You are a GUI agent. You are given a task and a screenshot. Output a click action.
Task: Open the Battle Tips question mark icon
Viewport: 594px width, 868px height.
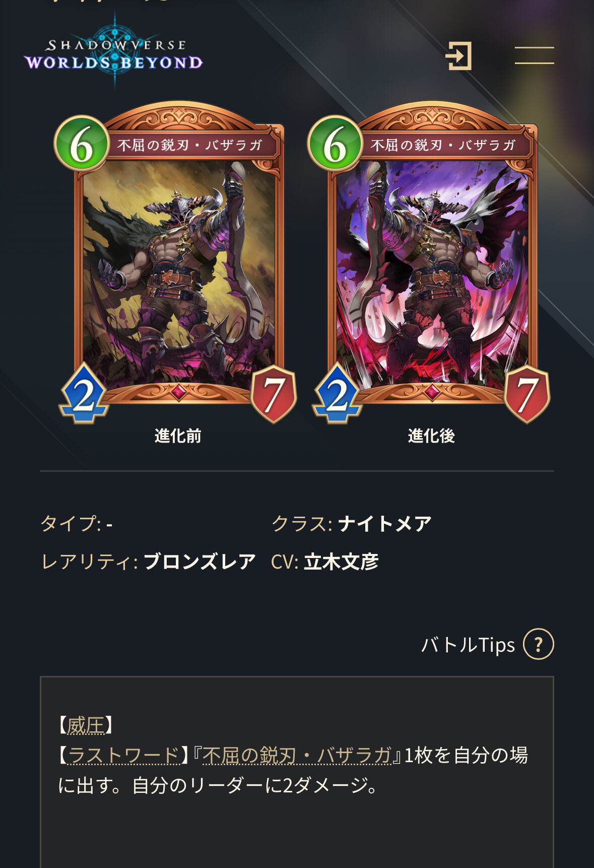point(538,644)
